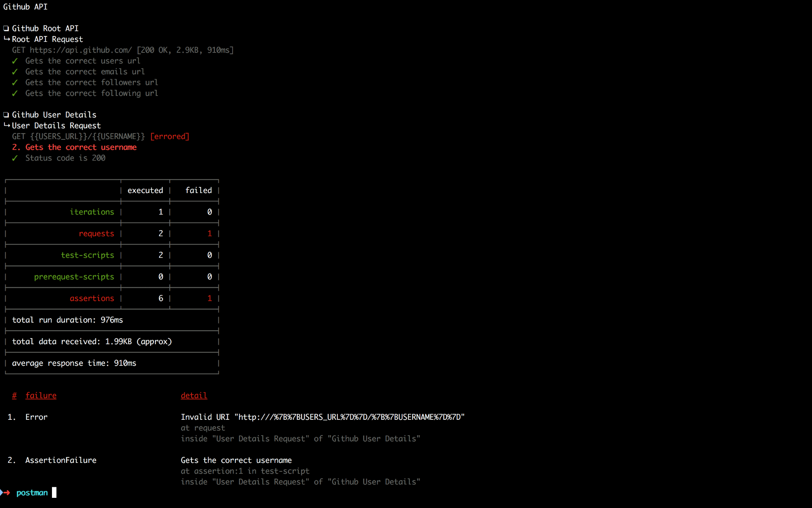Screen dimensions: 812x508
Task: Click the "Github User Details" folder name
Action: click(54, 115)
